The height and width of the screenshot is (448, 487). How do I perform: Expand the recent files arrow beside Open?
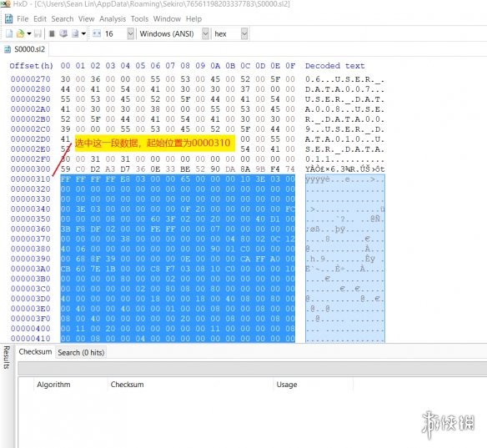coord(29,33)
